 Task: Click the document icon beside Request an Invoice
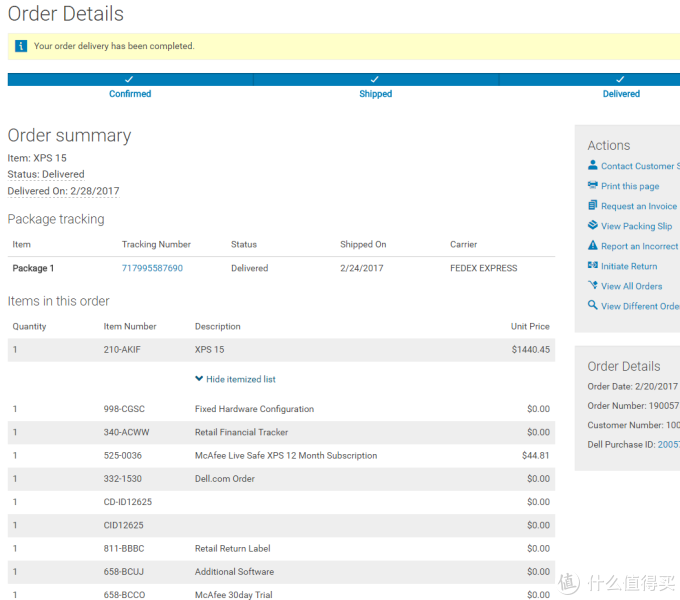(592, 205)
